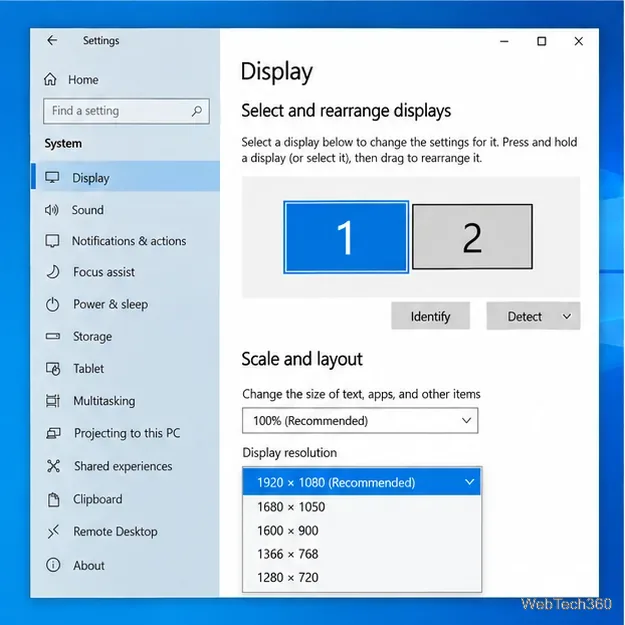Expand the Detect button dropdown arrow
Image resolution: width=625 pixels, height=625 pixels.
coord(566,316)
